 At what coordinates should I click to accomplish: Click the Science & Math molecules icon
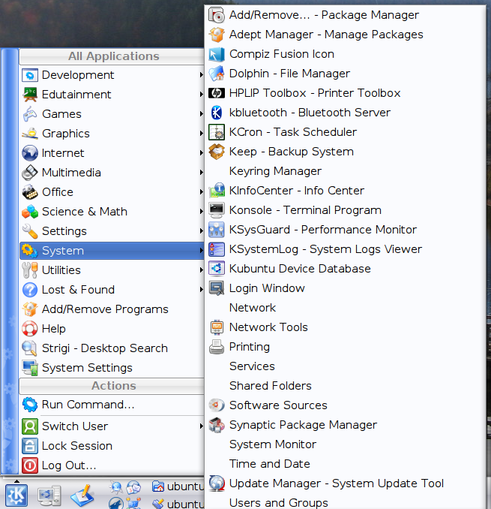30,212
